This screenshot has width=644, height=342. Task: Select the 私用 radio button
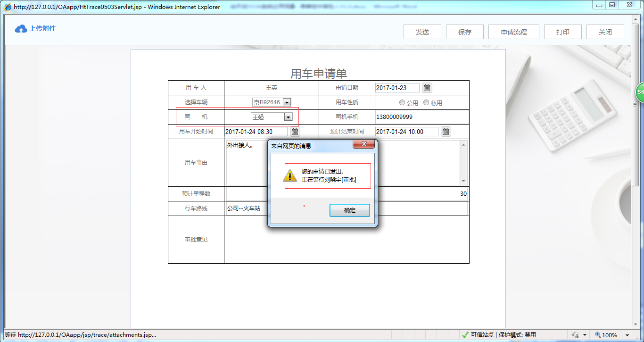point(426,102)
